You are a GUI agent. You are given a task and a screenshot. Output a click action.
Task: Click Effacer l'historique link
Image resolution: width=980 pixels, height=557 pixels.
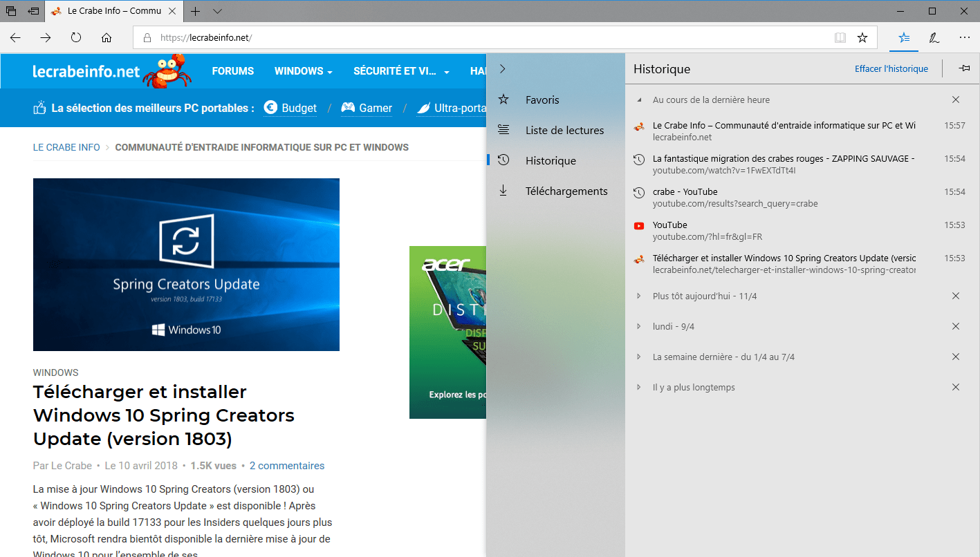tap(891, 68)
